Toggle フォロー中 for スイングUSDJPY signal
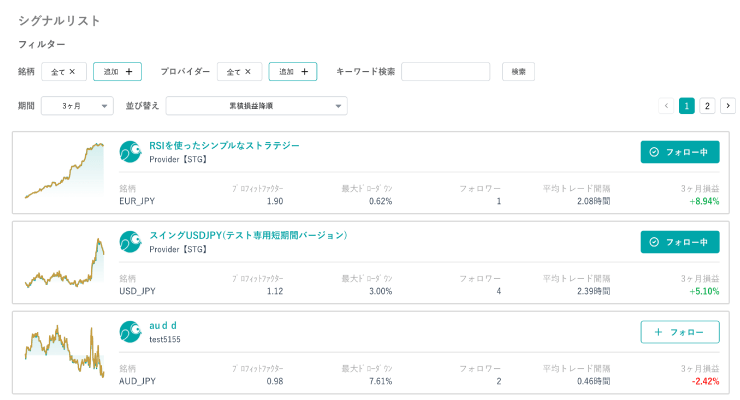Screen dimensions: 740x400 coord(679,242)
